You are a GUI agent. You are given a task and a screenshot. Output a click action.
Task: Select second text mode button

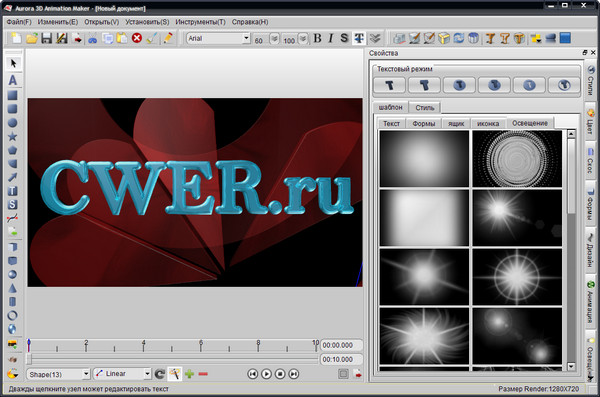click(424, 85)
